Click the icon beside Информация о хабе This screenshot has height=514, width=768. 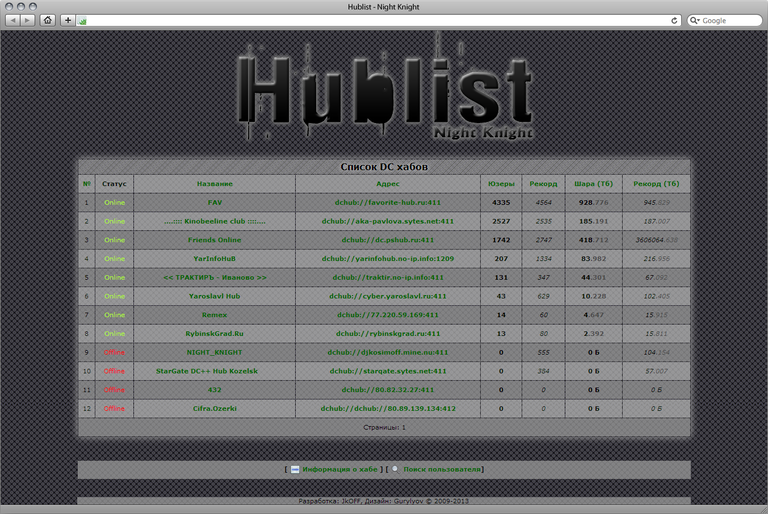pyautogui.click(x=295, y=468)
